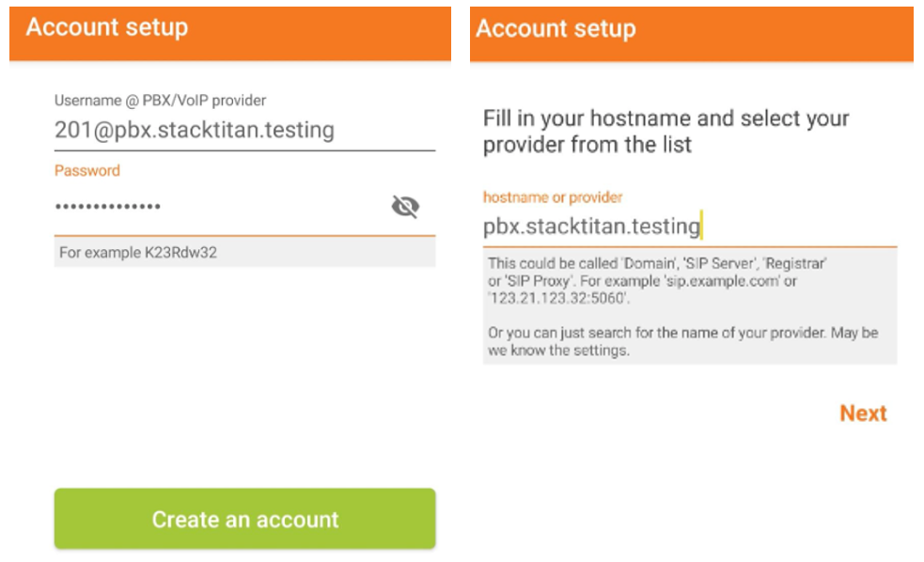This screenshot has width=924, height=562.
Task: Click the 'Fill in your hostname' heading
Action: pyautogui.click(x=666, y=132)
